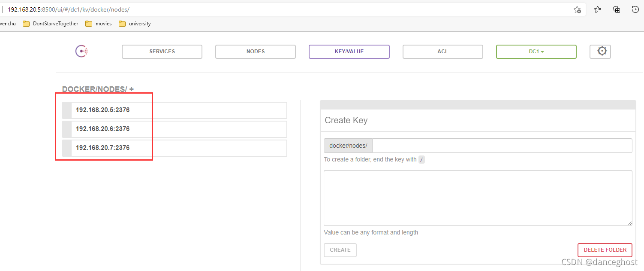Expand the DC1 datacenter dropdown
The height and width of the screenshot is (271, 644).
click(536, 52)
